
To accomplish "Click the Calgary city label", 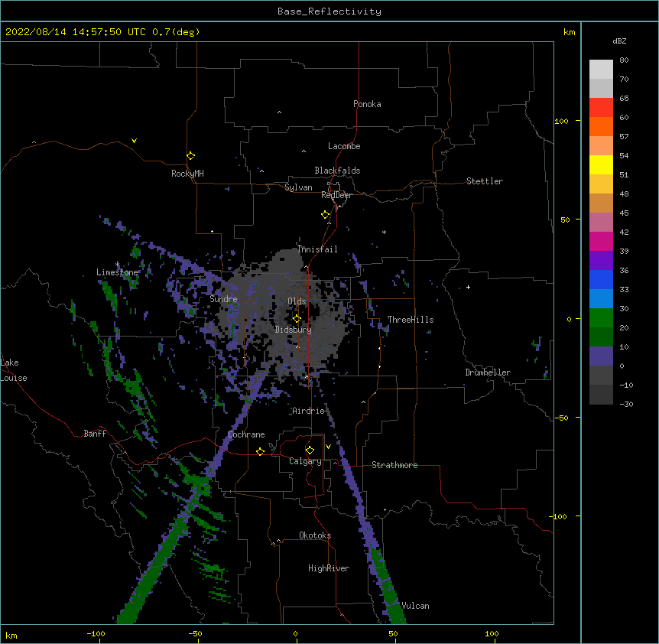I will click(305, 461).
